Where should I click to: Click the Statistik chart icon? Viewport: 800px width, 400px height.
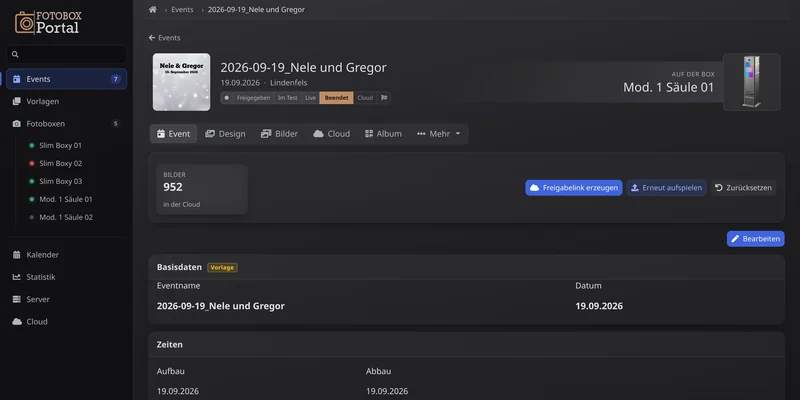click(x=16, y=277)
